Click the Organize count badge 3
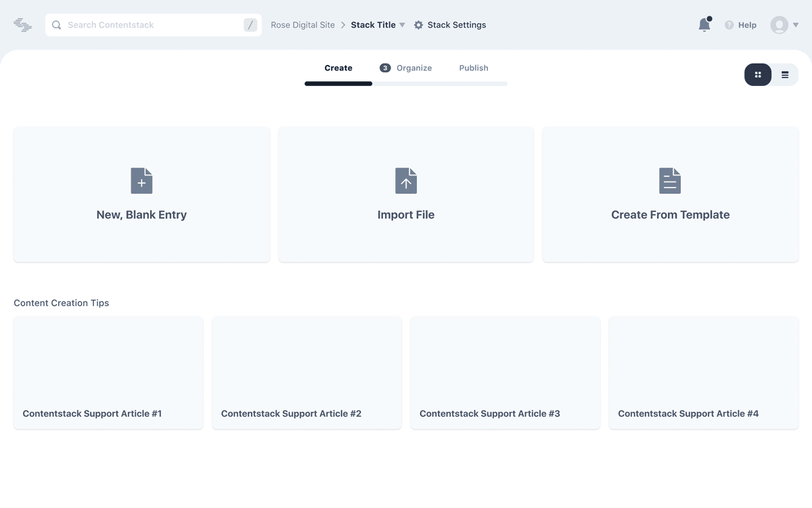This screenshot has width=812, height=508. (x=385, y=68)
